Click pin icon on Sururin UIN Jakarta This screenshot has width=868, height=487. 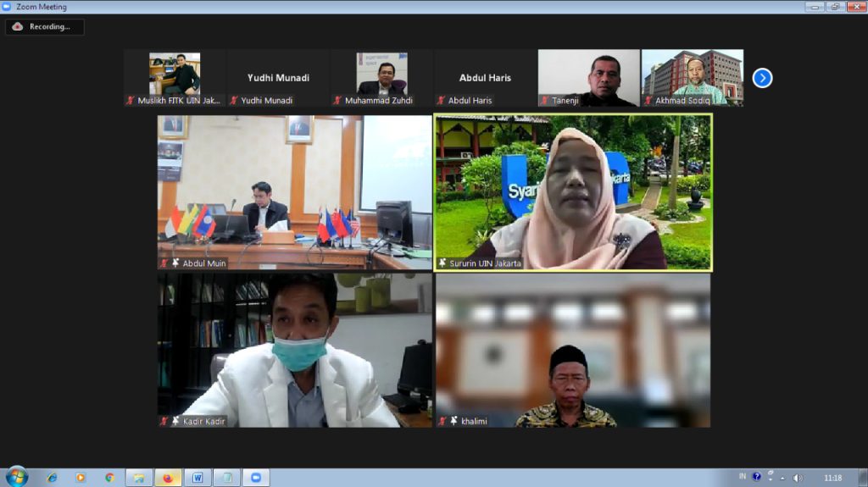pos(442,263)
